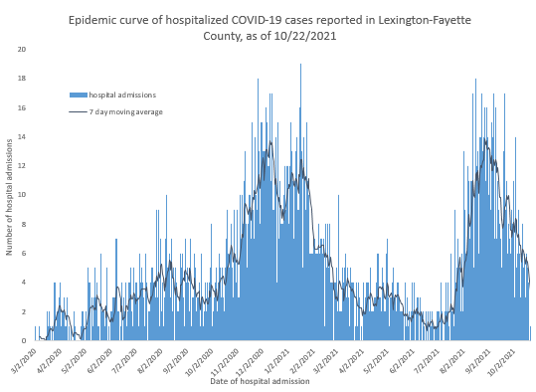Click the 18-admission peak bar in late August 2021
The width and height of the screenshot is (536, 392).
pyautogui.click(x=475, y=209)
